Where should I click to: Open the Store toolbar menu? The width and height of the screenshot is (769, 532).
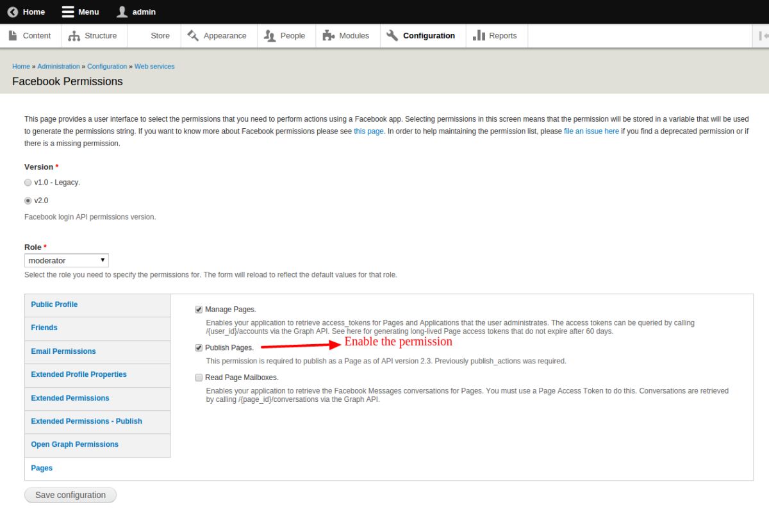160,36
